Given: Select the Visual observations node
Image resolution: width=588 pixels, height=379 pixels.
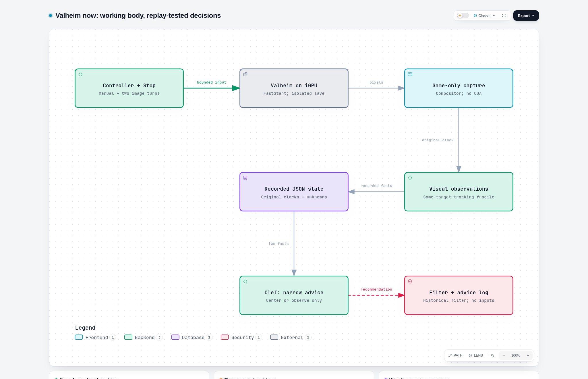Looking at the screenshot, I should 459,192.
